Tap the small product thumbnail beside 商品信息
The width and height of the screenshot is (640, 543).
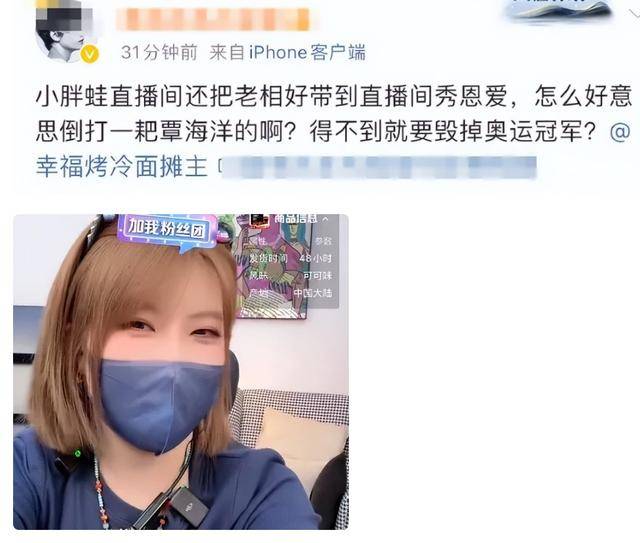(x=259, y=220)
